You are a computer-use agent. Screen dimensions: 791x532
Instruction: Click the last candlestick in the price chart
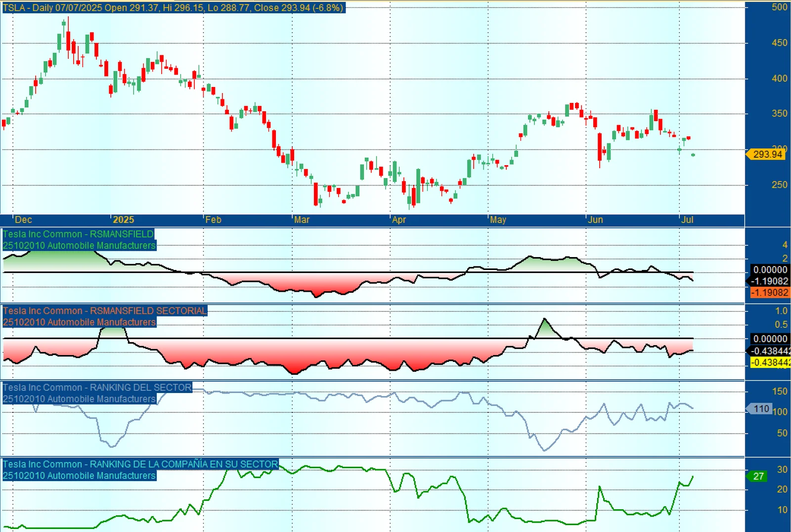pyautogui.click(x=693, y=155)
